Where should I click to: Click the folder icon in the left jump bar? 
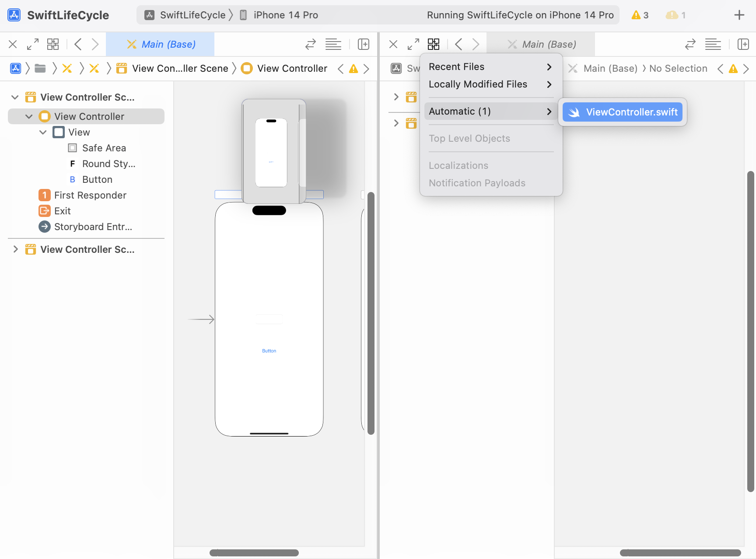click(40, 68)
